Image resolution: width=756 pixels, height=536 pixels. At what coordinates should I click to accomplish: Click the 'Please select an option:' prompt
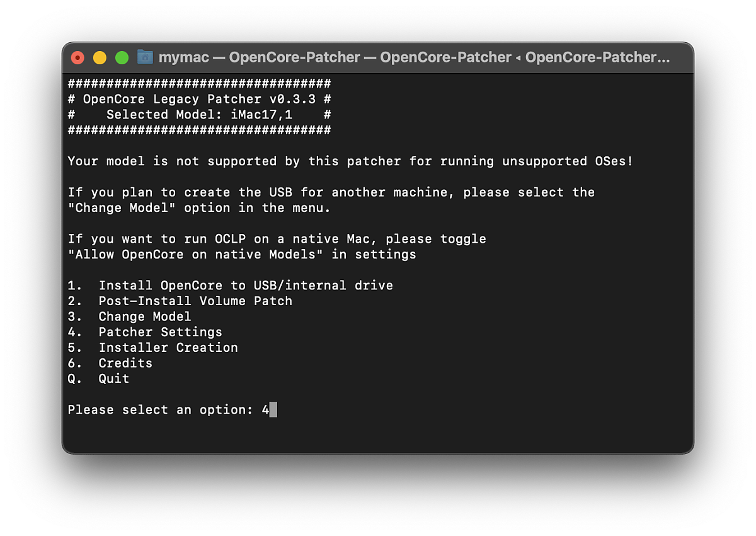tap(161, 410)
